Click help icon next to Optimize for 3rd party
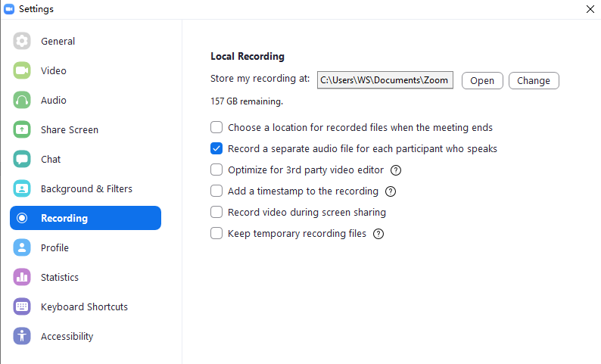 396,170
